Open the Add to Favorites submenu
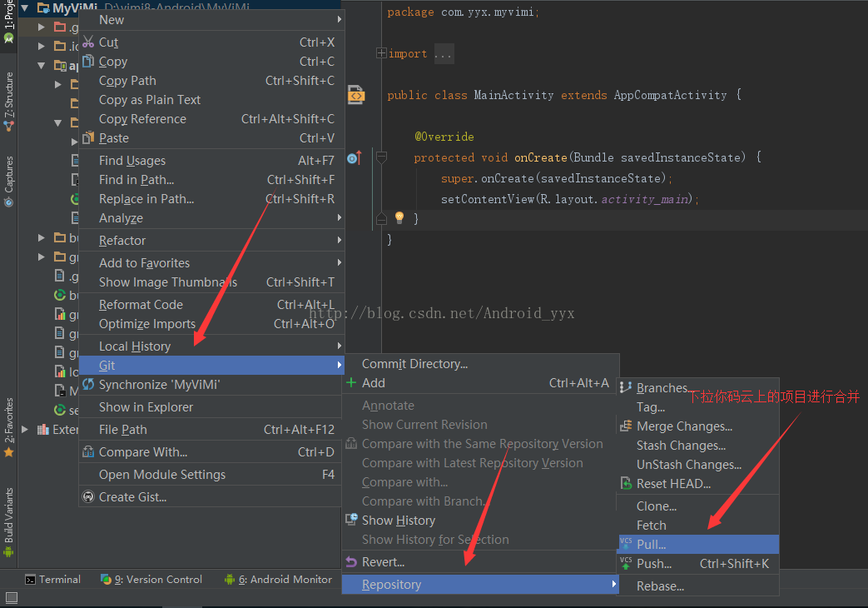This screenshot has width=868, height=608. pyautogui.click(x=211, y=262)
